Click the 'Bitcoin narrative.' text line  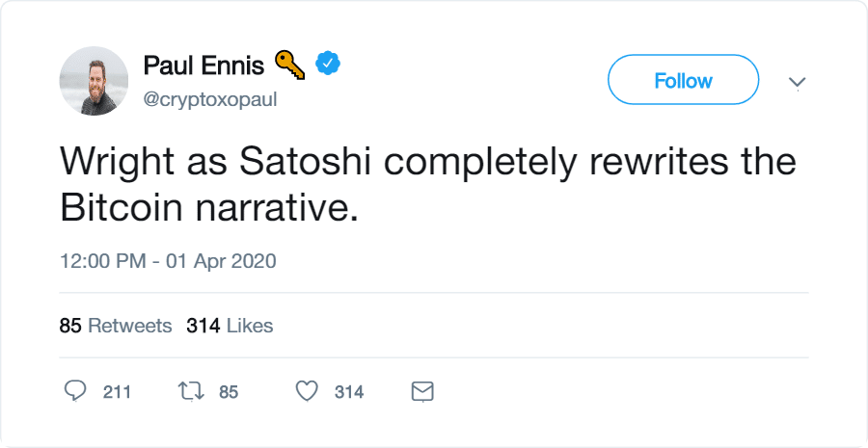tap(208, 207)
